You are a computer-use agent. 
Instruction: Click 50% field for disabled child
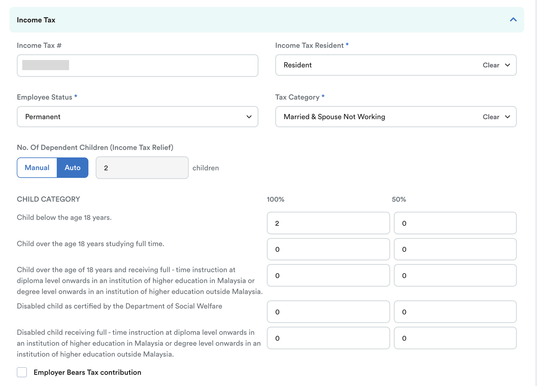[x=455, y=312]
